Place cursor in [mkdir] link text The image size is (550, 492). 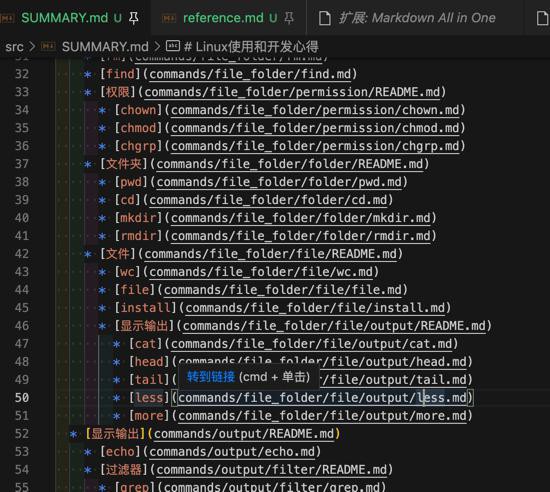(138, 218)
